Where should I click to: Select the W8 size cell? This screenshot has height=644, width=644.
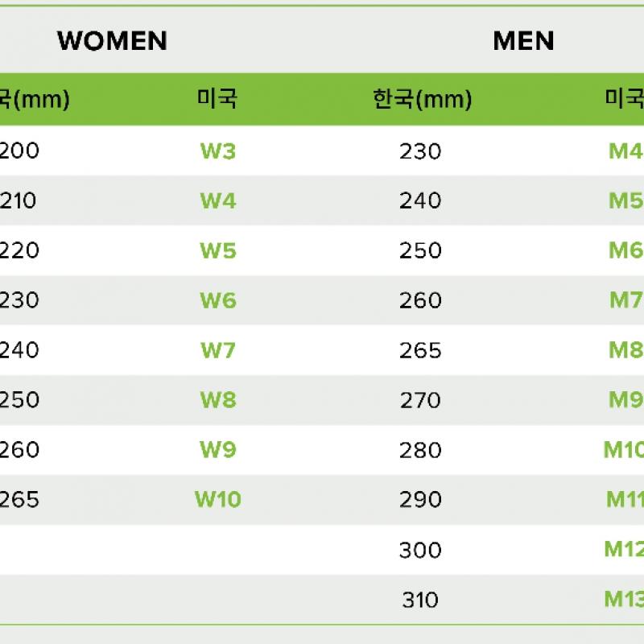(217, 400)
